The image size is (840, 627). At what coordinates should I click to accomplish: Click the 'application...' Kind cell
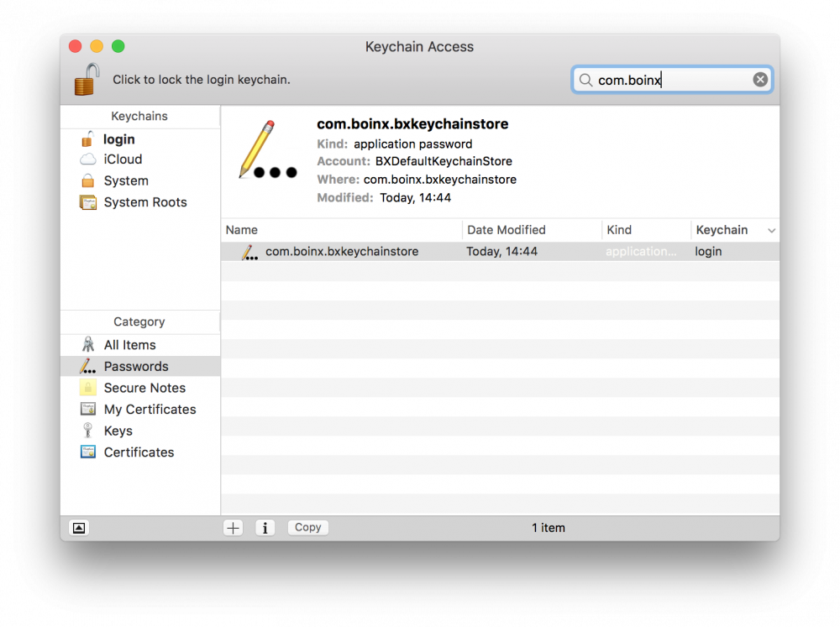(x=641, y=252)
